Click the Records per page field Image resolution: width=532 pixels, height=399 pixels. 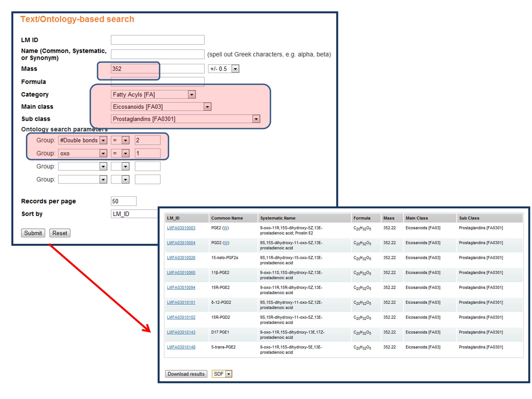tap(123, 201)
